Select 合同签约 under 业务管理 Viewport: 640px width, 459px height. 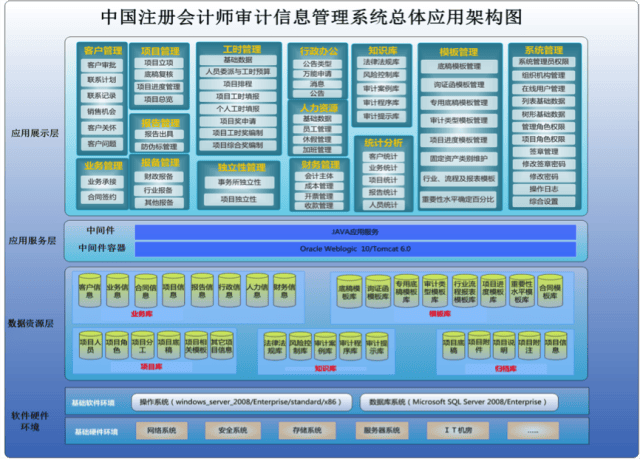102,197
